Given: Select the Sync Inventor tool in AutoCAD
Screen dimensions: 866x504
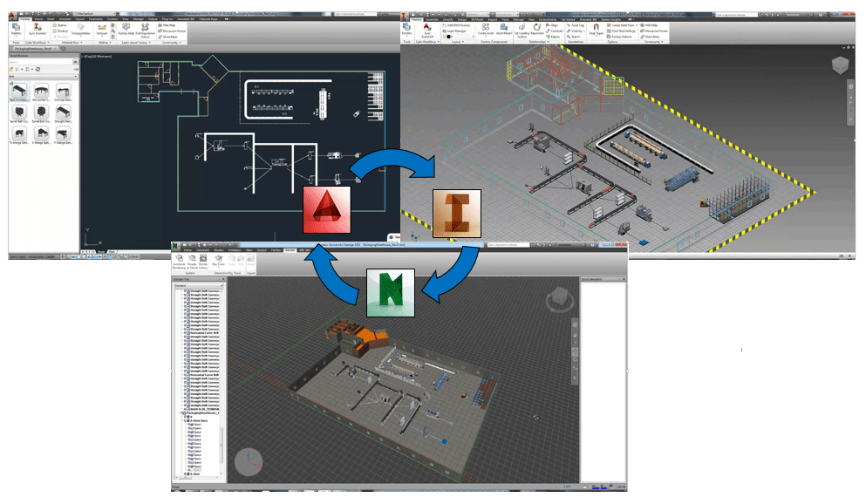Looking at the screenshot, I should [x=38, y=30].
